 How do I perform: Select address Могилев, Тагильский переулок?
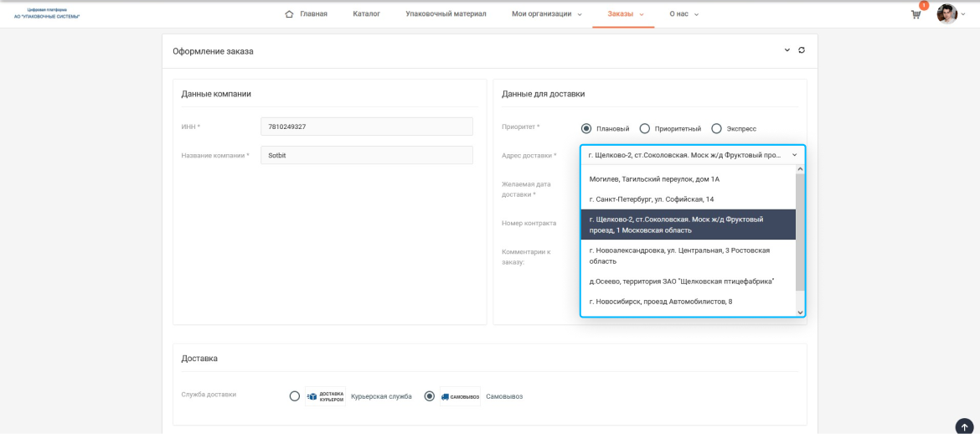tap(689, 179)
